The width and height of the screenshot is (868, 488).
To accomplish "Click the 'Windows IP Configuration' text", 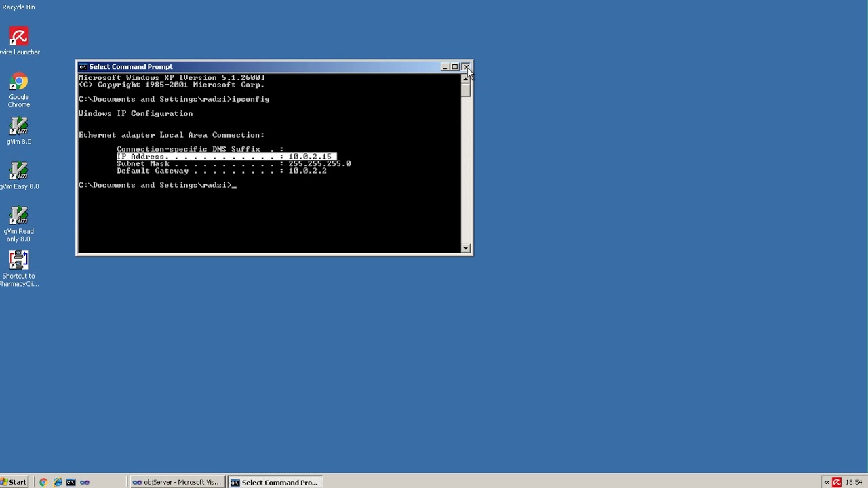I will (x=136, y=113).
